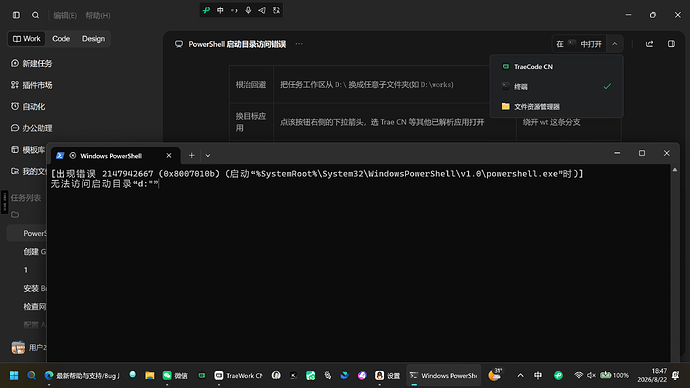
Task: Open the three-dot menu beside task title
Action: 299,44
